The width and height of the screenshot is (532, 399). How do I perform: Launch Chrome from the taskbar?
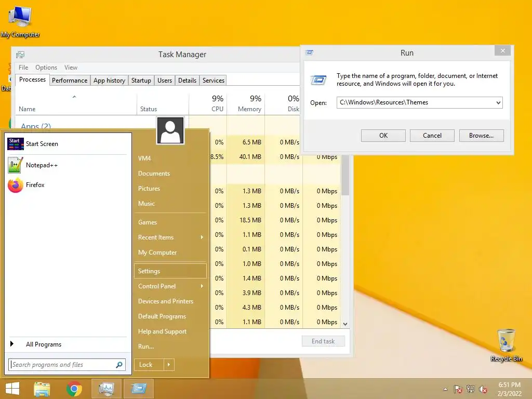74,389
